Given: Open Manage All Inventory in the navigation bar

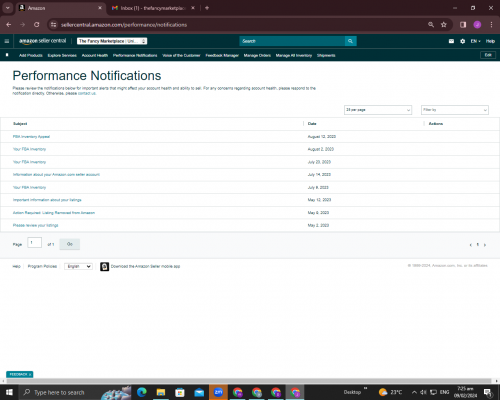Looking at the screenshot, I should (294, 55).
